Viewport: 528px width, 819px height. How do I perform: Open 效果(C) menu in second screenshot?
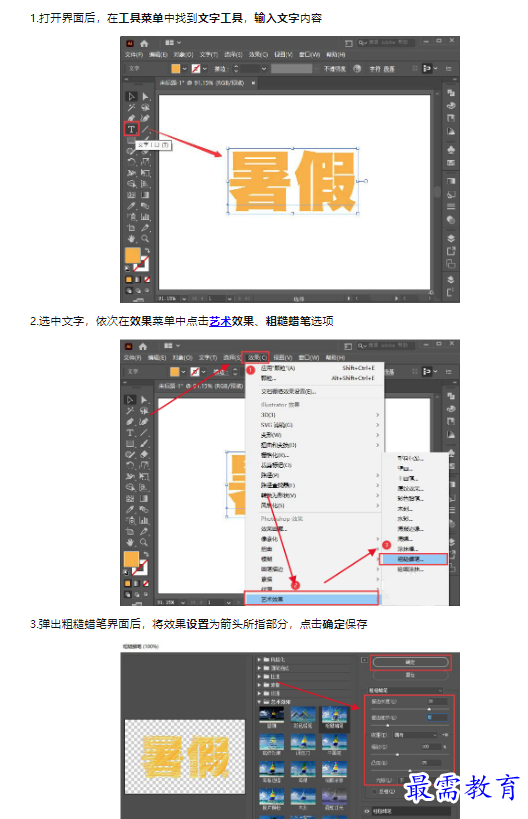(257, 357)
